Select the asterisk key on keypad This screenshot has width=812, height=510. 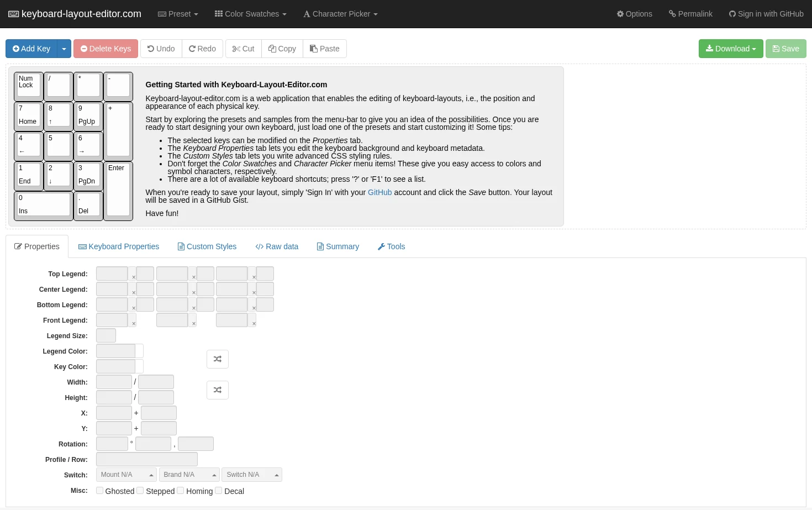88,87
